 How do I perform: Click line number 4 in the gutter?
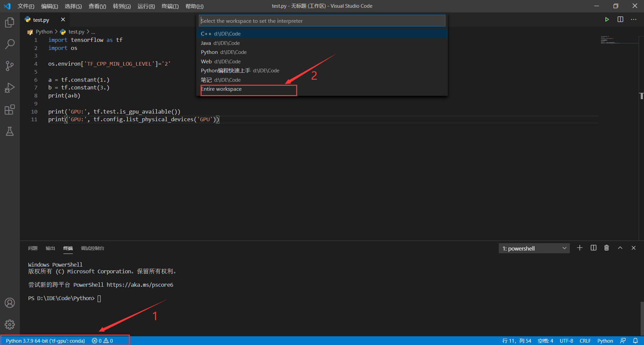[36, 64]
